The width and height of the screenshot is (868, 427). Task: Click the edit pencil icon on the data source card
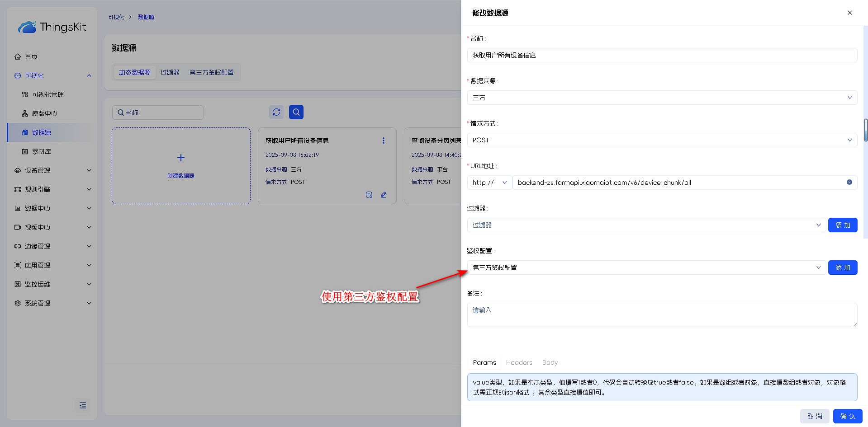tap(384, 195)
